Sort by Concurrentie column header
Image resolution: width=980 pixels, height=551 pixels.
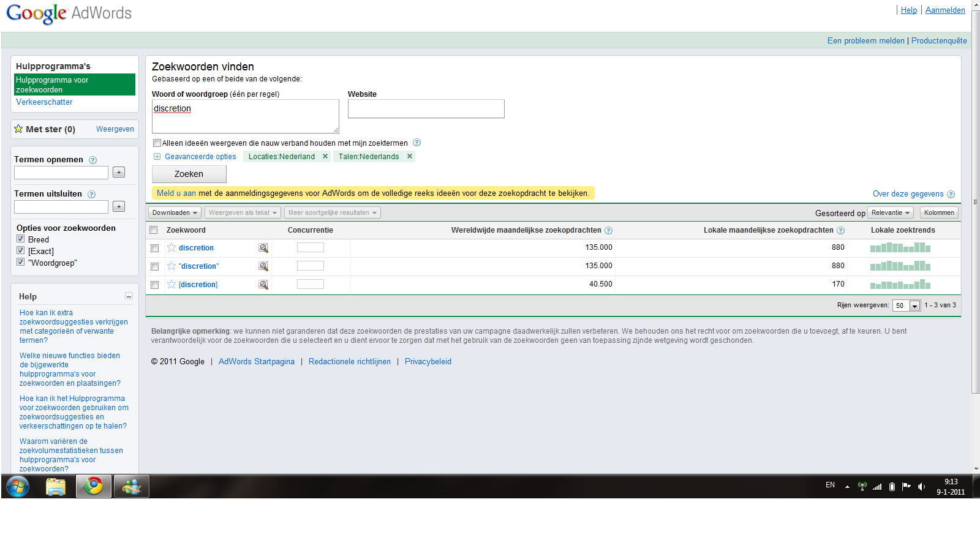(x=311, y=230)
